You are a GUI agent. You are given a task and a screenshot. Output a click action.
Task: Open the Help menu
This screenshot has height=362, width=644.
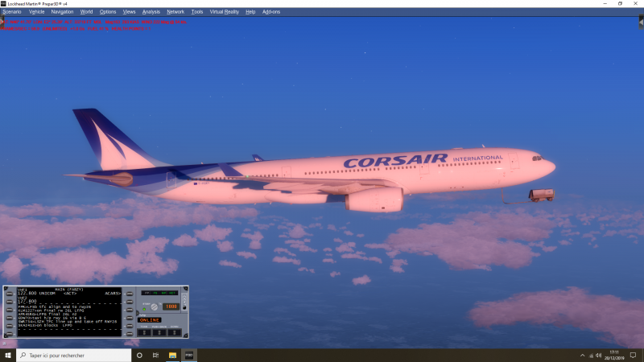250,12
